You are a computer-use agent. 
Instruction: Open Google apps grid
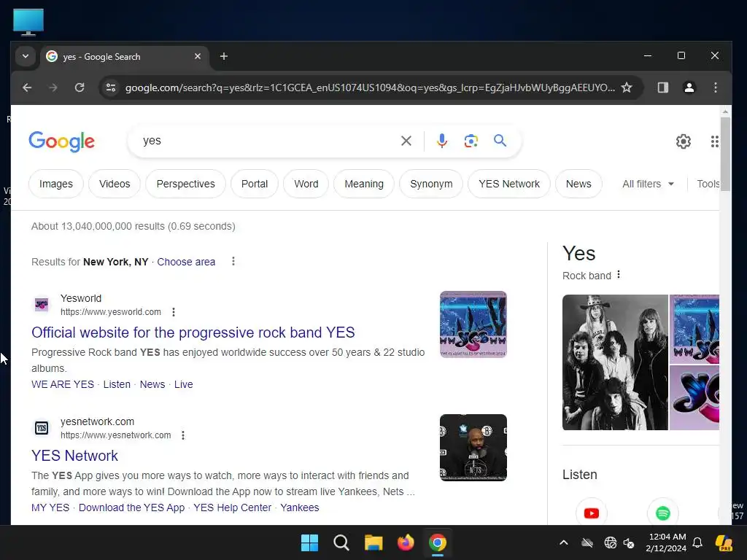click(714, 141)
